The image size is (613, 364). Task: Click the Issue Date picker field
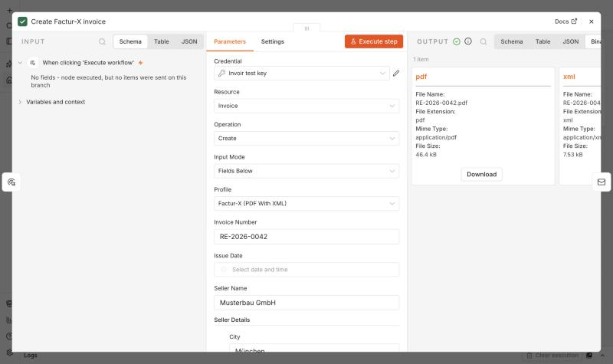point(306,270)
